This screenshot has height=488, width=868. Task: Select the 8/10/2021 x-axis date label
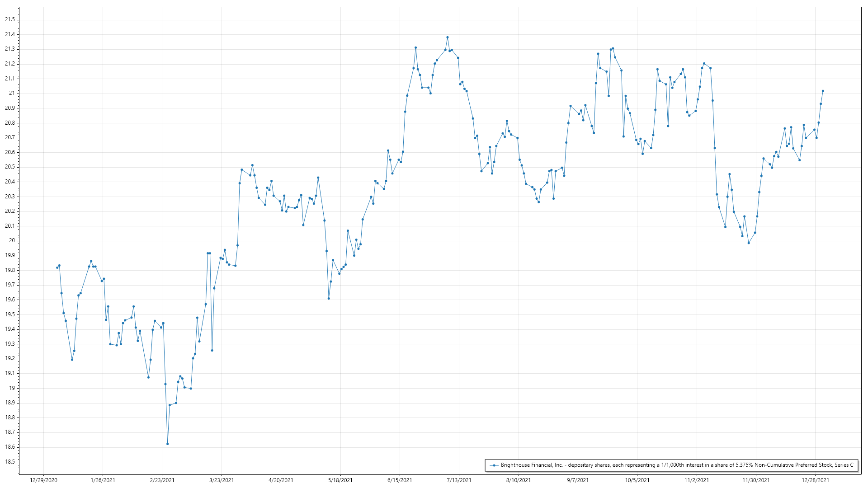518,480
